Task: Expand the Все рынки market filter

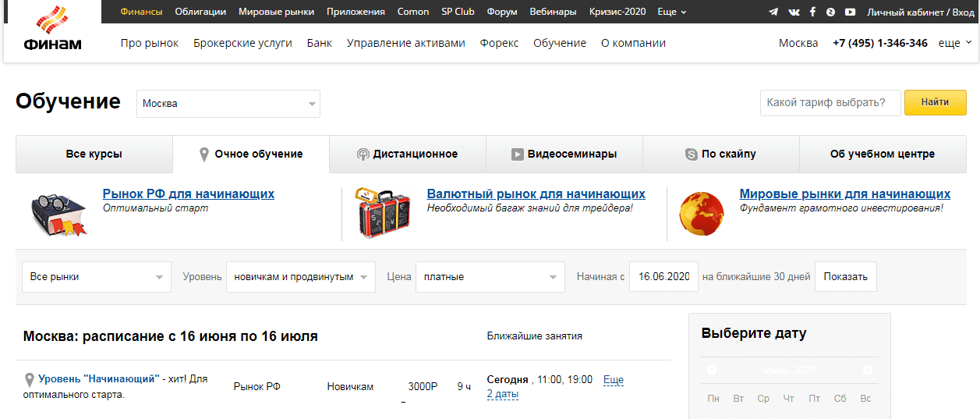Action: click(x=97, y=277)
